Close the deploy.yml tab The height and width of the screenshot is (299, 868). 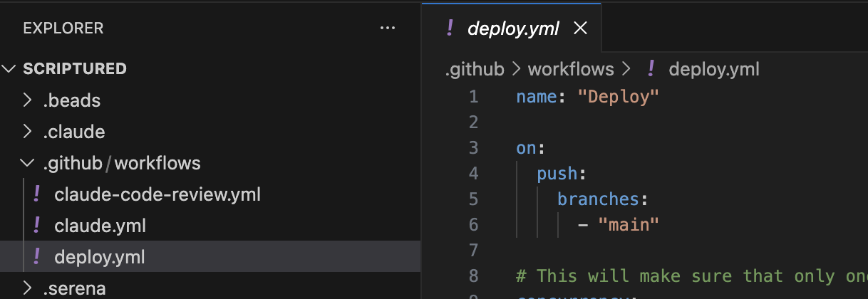580,28
